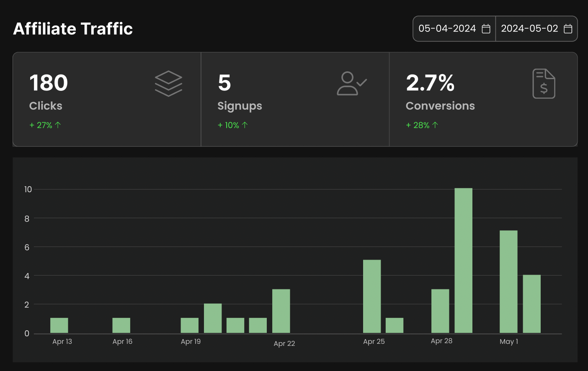Open calendar picker for end date 2024-05-02

coord(568,29)
